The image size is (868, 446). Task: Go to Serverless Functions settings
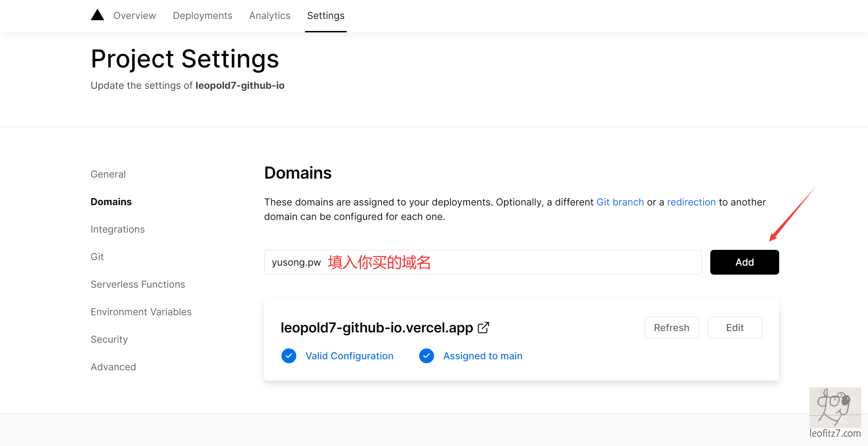pos(138,284)
